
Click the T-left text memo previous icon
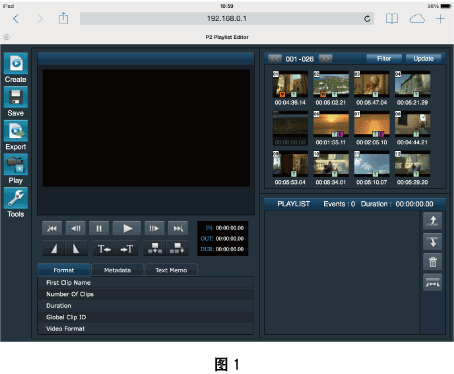point(104,248)
